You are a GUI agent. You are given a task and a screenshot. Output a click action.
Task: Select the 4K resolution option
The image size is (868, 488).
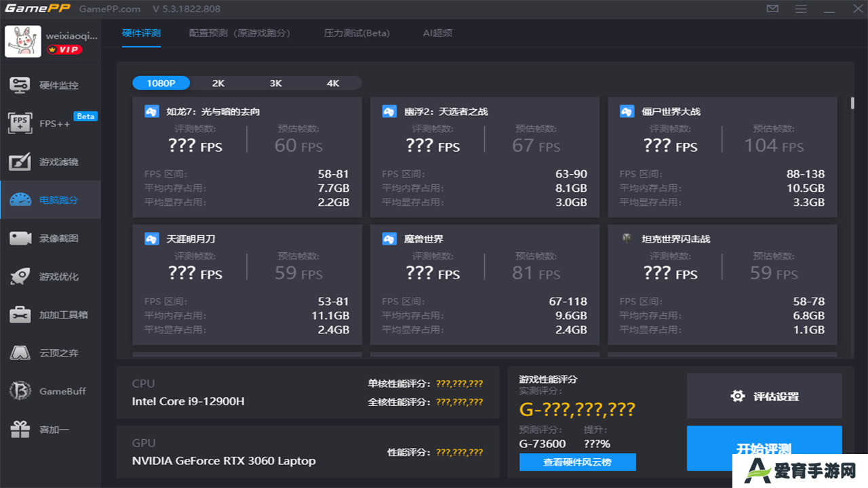[x=333, y=83]
